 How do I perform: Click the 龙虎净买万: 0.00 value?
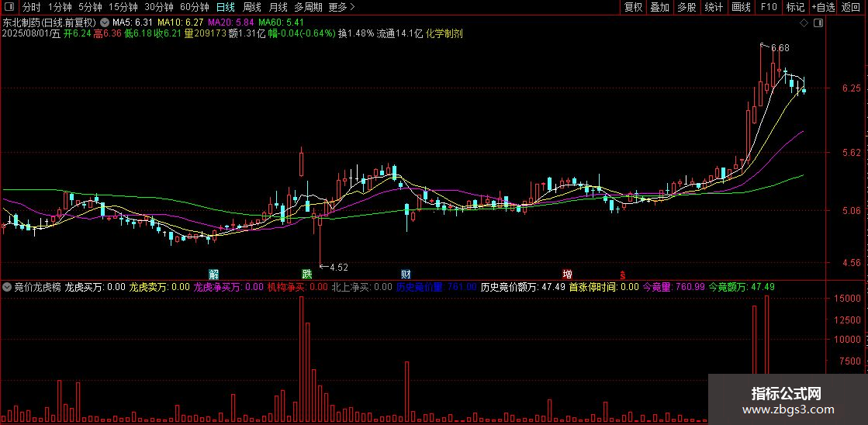[x=229, y=287]
